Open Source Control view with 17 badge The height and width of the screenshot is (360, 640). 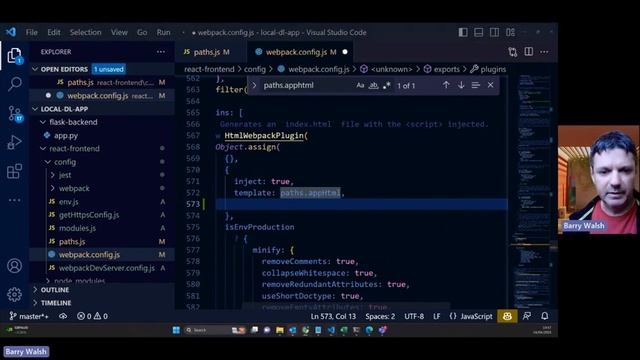[x=15, y=113]
